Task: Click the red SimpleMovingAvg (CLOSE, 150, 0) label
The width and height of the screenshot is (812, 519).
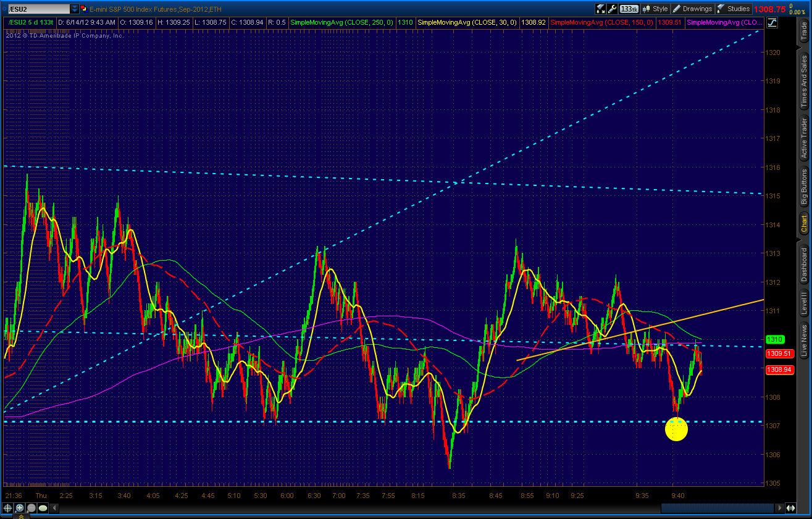Action: [601, 22]
